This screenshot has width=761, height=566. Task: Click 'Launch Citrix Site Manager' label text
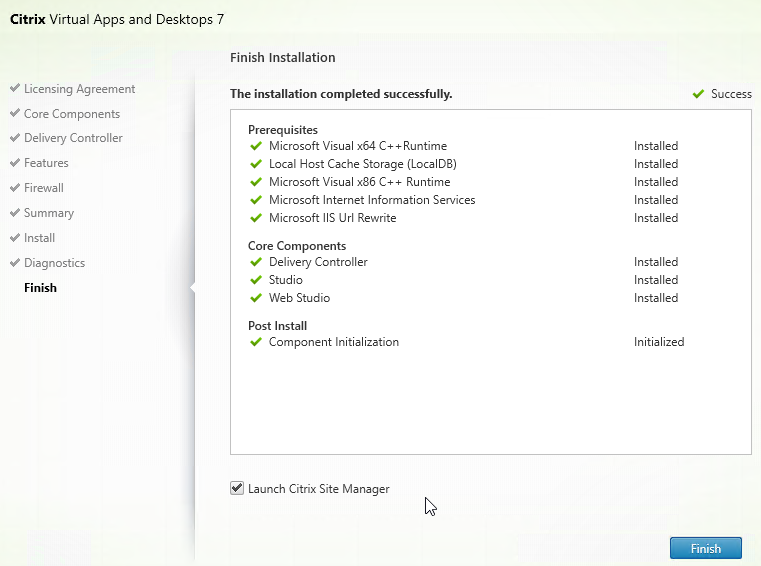[x=318, y=488]
